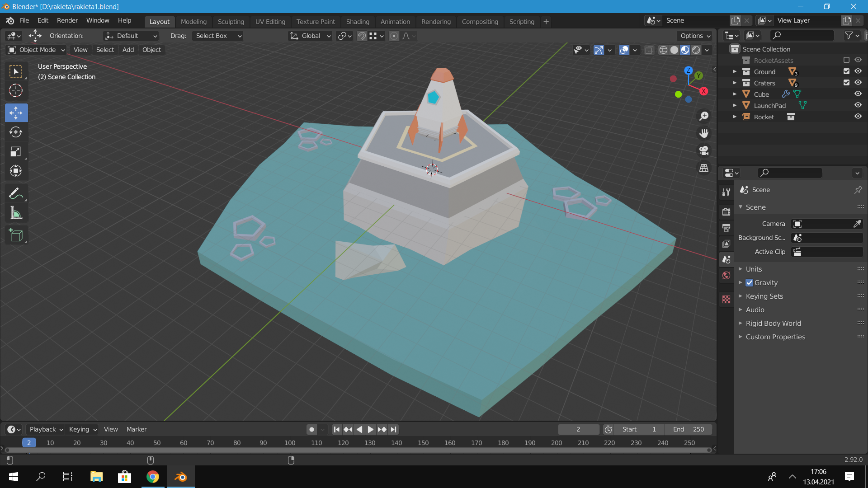Select the Rotate tool in the toolbar
Image resolution: width=868 pixels, height=488 pixels.
click(x=16, y=132)
